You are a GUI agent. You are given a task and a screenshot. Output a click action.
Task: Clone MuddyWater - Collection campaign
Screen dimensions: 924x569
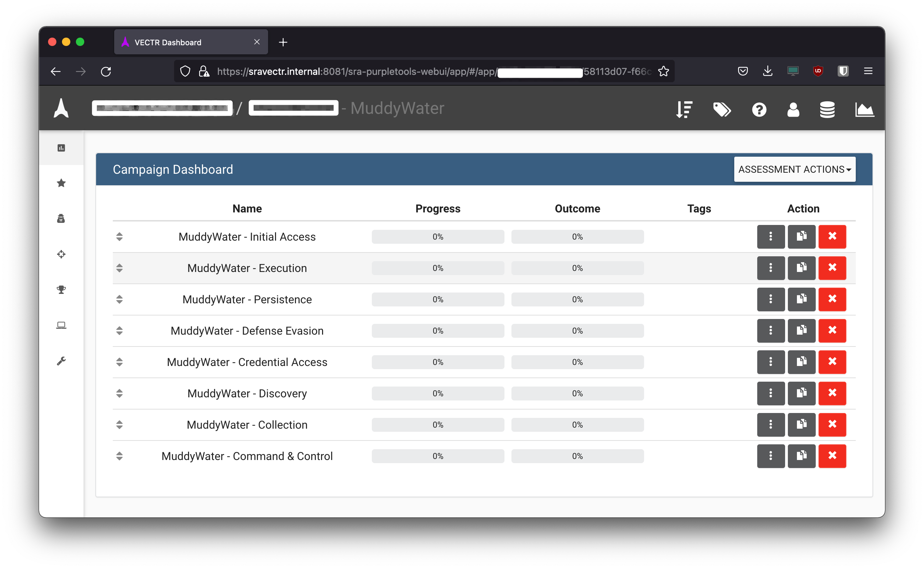pos(801,424)
